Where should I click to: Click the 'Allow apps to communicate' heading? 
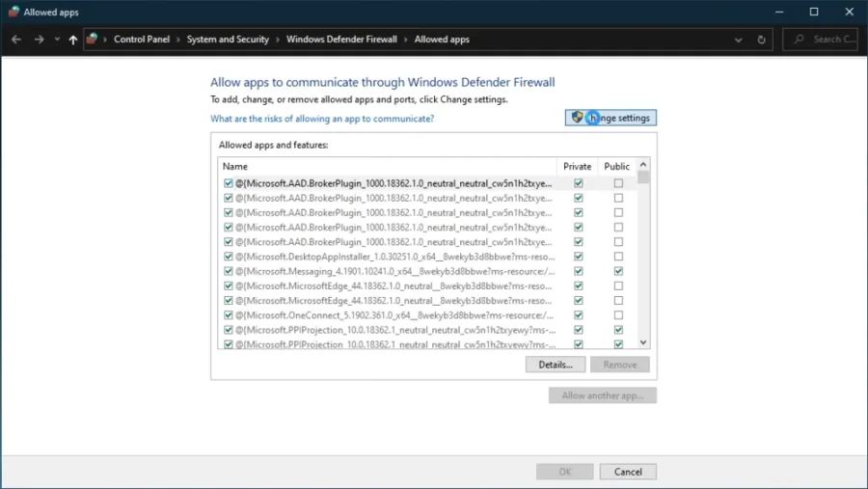tap(383, 82)
